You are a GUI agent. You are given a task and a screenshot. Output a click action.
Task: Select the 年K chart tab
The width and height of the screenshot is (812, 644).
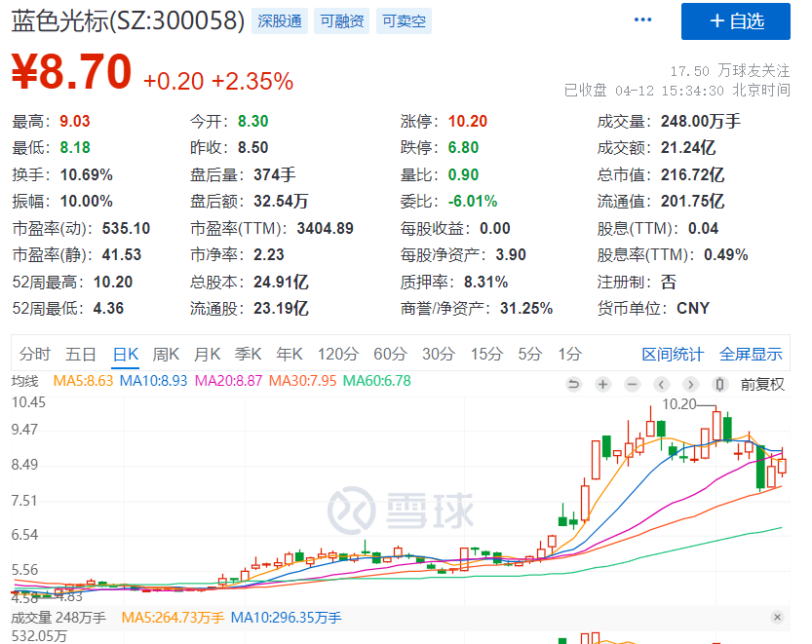coord(290,354)
